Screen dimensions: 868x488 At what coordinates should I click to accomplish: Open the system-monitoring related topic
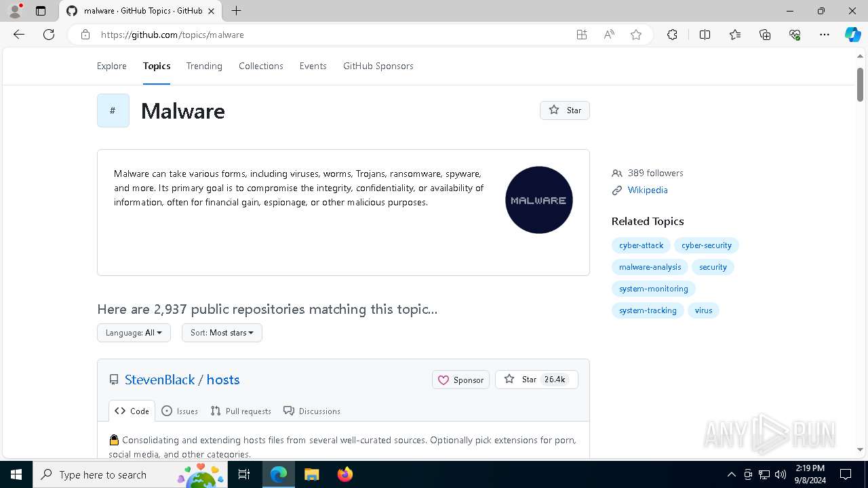click(653, 289)
